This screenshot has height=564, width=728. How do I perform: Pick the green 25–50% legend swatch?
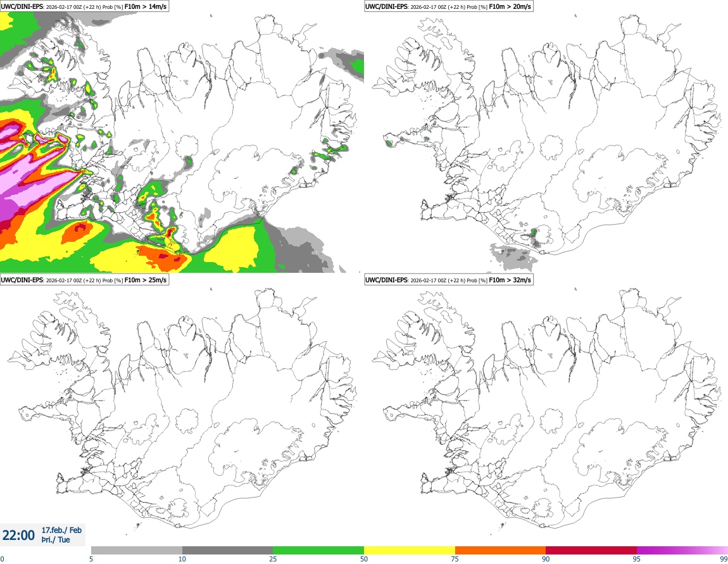pos(318,550)
